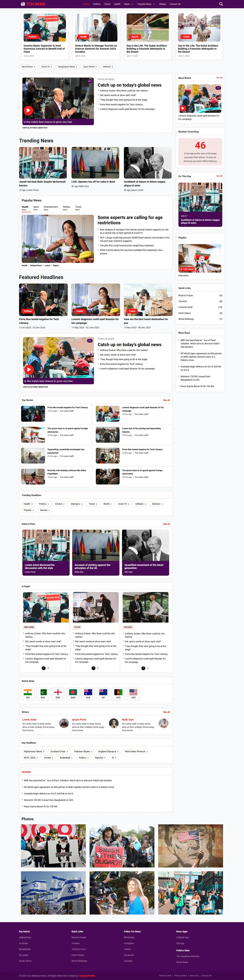Go to page 2 in T20 WC carousel

[98, 668]
